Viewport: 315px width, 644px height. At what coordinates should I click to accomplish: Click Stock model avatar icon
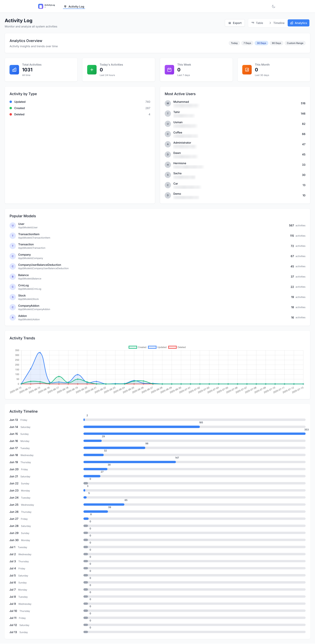point(13,297)
